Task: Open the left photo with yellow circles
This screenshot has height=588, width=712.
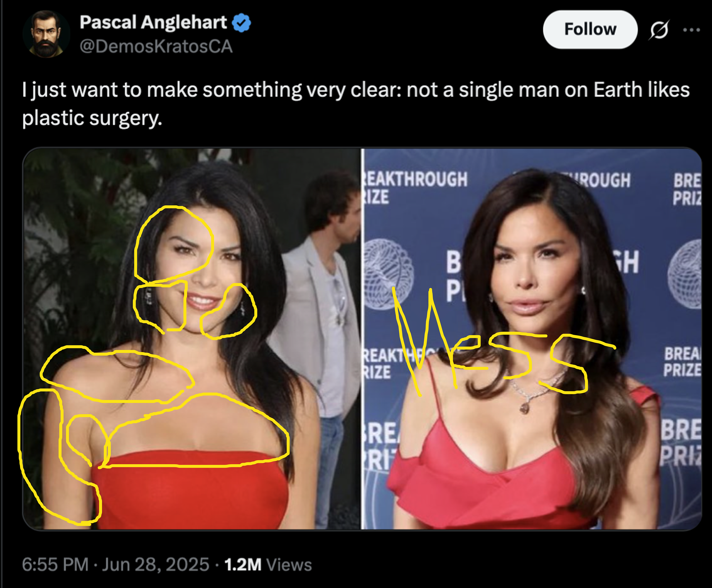Action: [191, 339]
